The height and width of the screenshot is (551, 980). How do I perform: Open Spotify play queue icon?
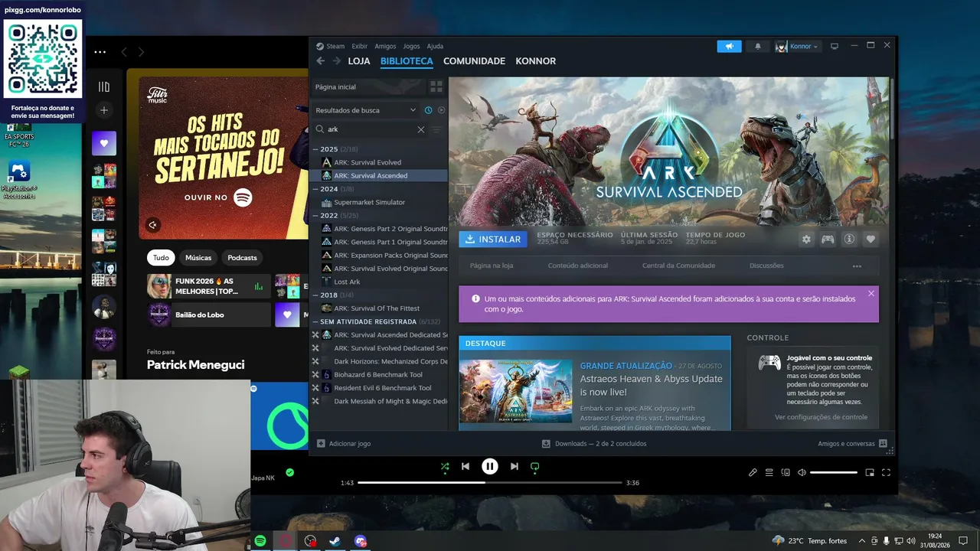click(769, 472)
